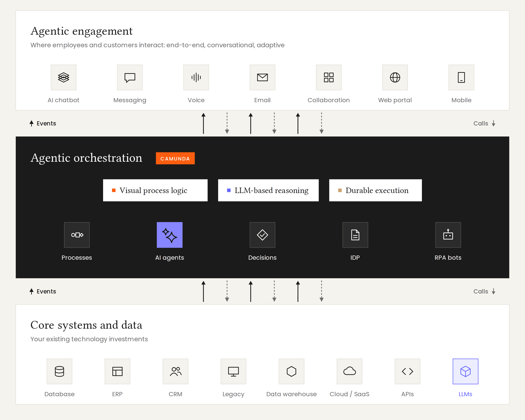
Task: Click the upper Calls label
Action: [480, 123]
